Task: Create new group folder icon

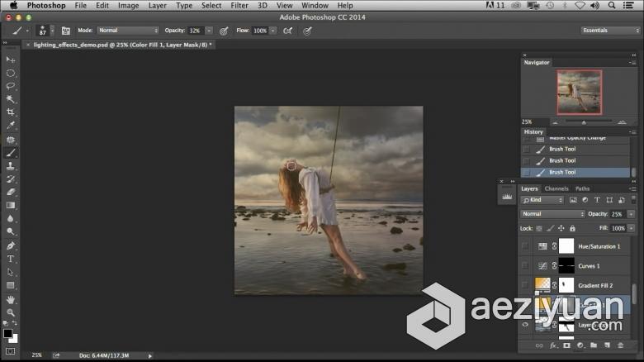Action: point(594,345)
